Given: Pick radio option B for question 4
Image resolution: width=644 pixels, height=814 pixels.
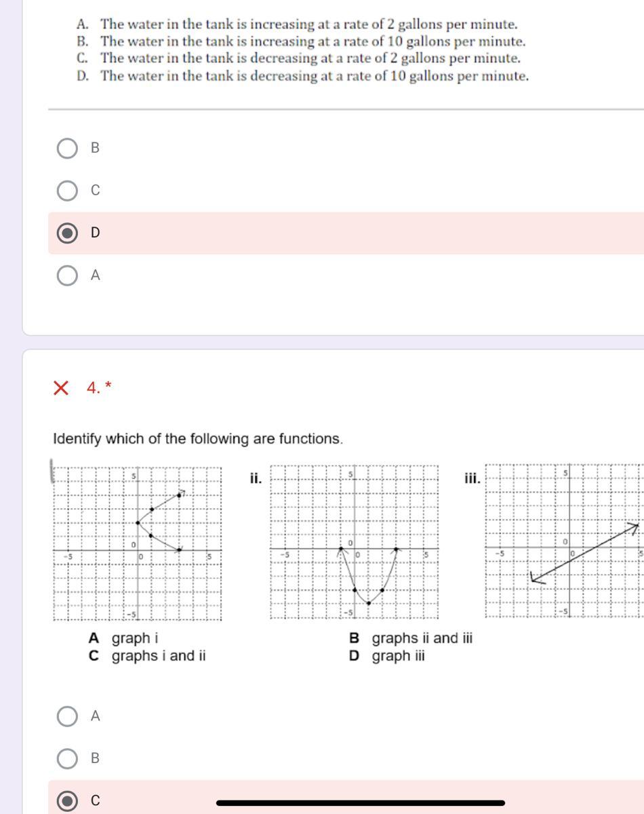Looking at the screenshot, I should click(x=67, y=758).
